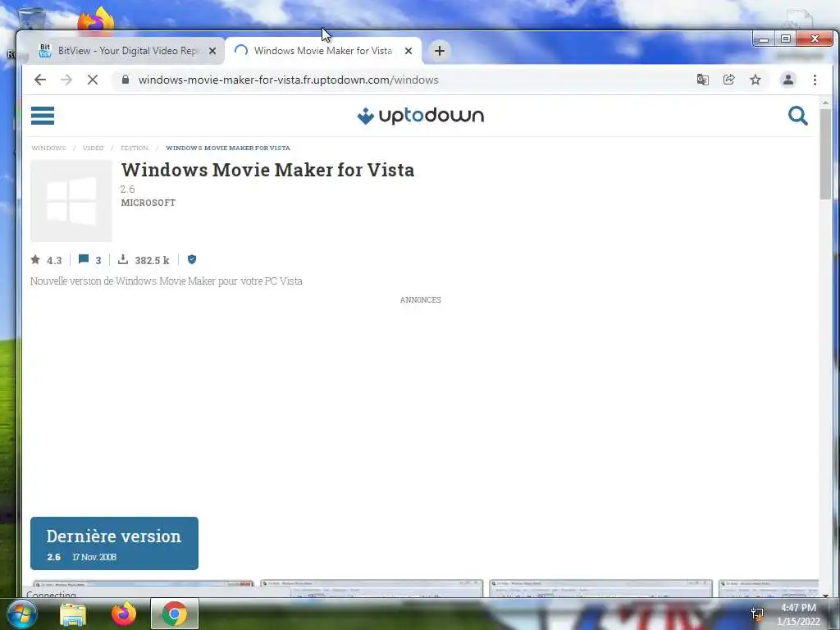Click the share page icon

point(728,80)
